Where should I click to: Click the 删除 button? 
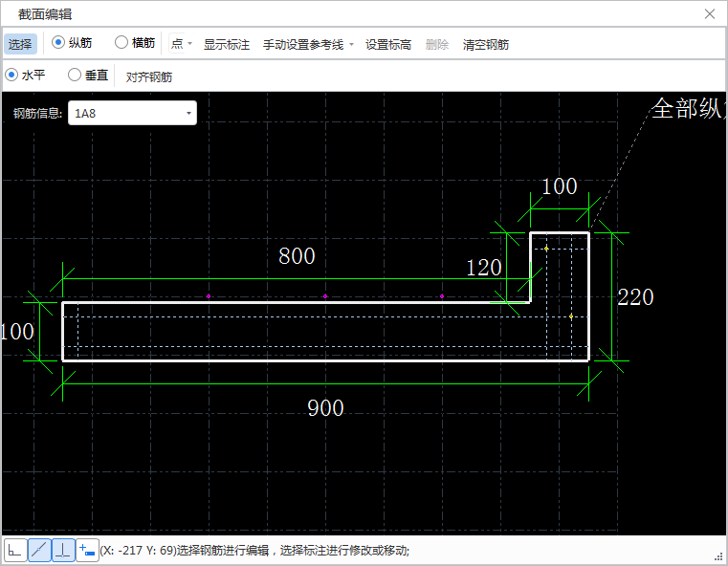coord(437,45)
